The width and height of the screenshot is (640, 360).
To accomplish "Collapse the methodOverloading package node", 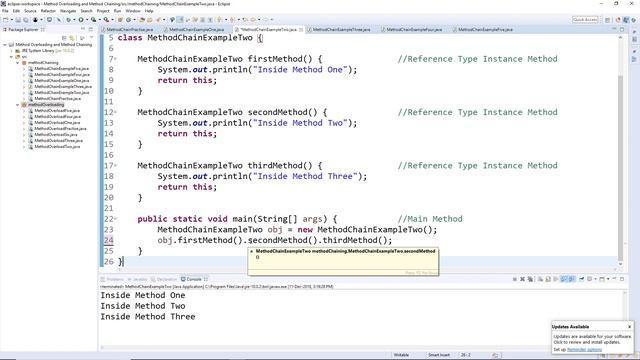I will pos(18,105).
